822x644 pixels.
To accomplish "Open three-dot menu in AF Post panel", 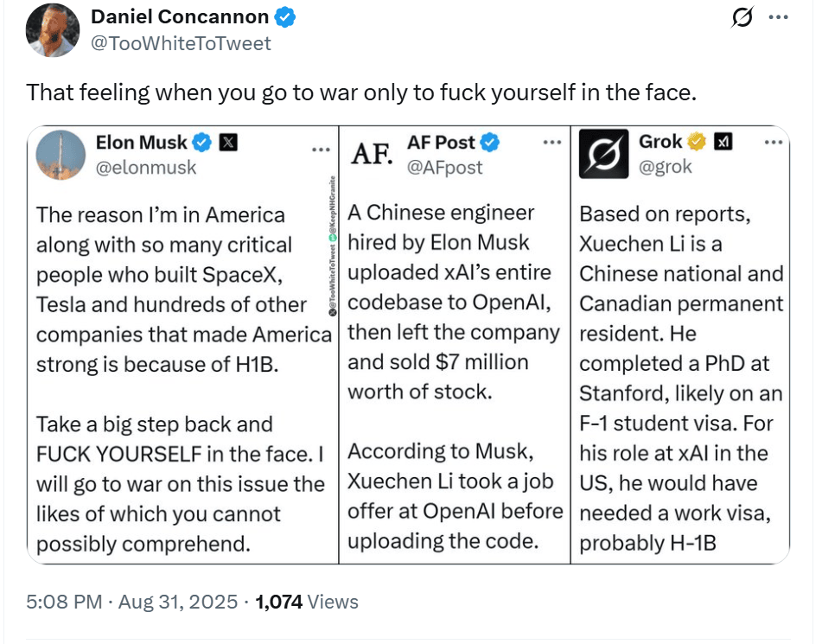I will click(552, 142).
